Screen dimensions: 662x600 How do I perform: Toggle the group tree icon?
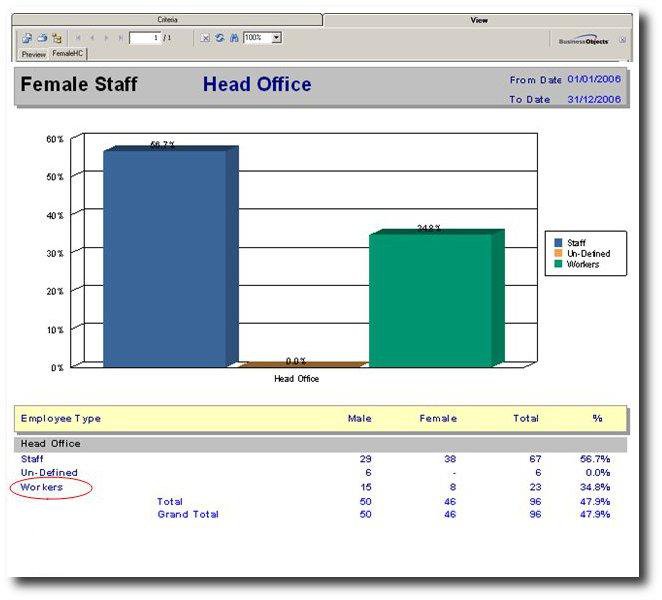[57, 38]
